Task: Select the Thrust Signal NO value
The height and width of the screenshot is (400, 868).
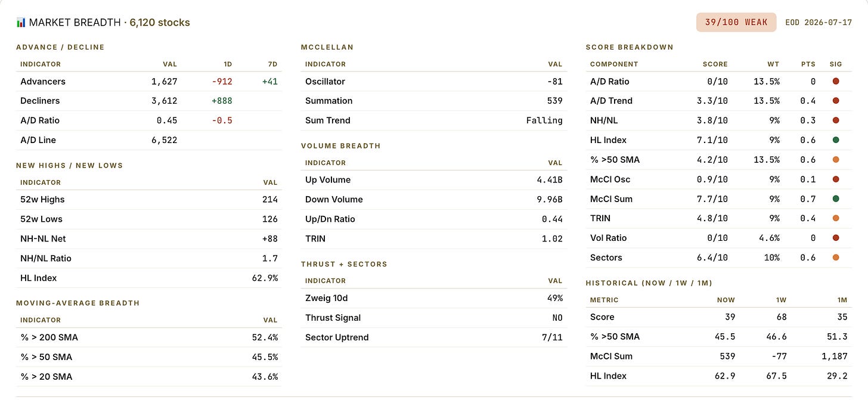Action: [557, 318]
